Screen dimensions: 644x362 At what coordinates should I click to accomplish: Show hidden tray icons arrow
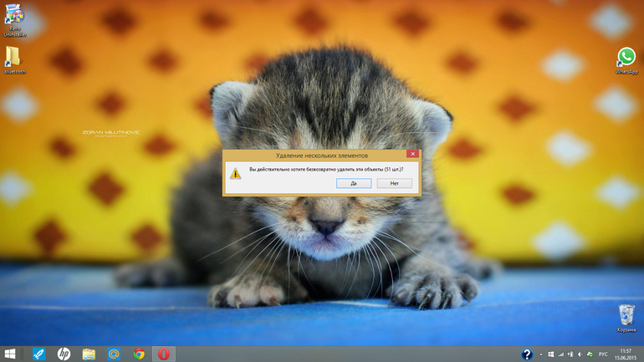[541, 354]
